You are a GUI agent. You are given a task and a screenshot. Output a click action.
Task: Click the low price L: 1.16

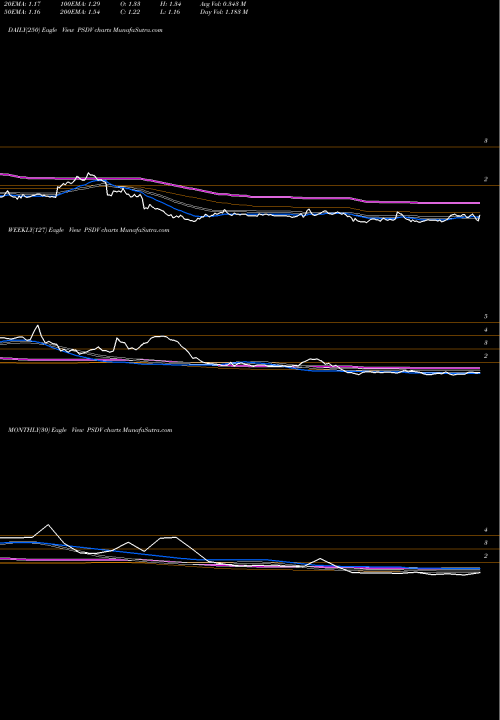click(170, 12)
